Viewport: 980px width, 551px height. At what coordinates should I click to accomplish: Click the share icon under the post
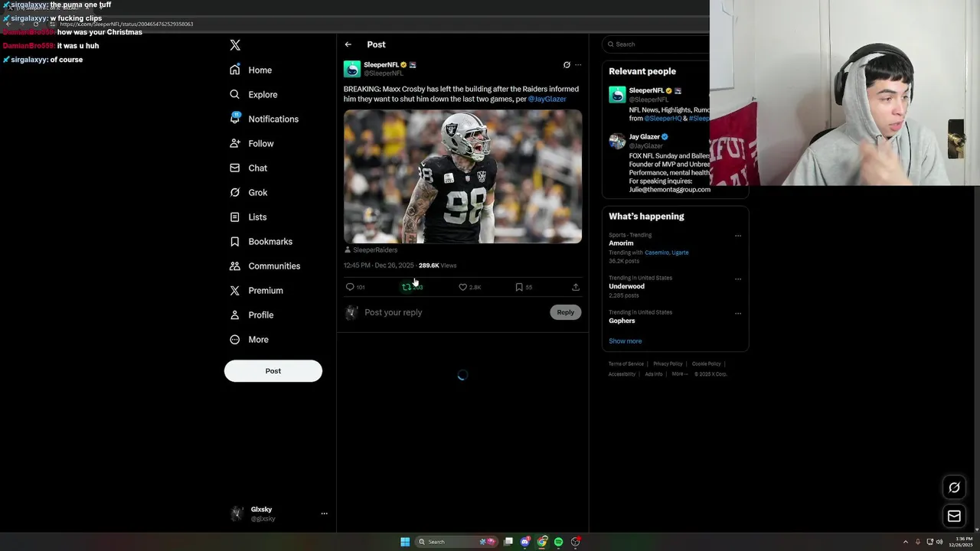click(x=576, y=287)
